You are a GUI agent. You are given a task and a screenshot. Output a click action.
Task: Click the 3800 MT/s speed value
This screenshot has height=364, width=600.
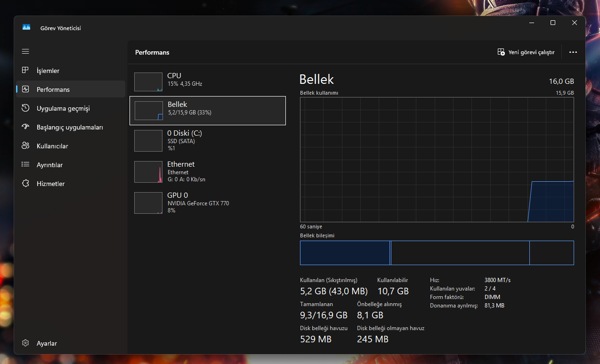click(497, 280)
